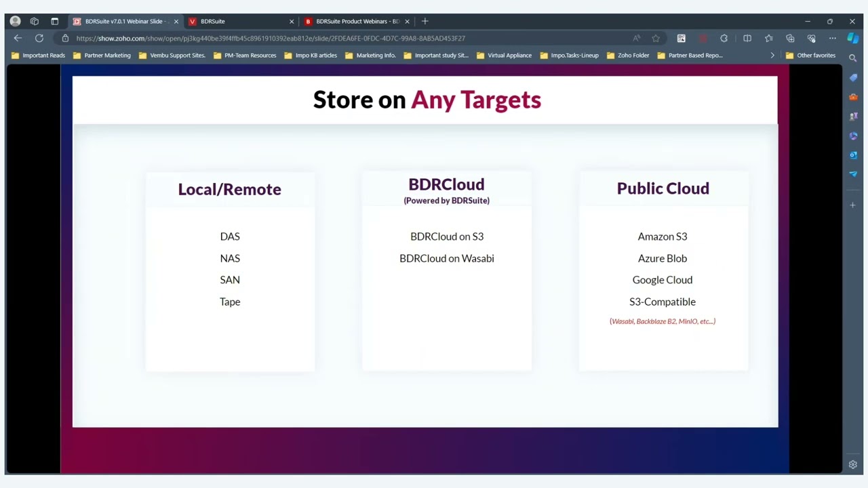Click the Public Cloud card heading
The height and width of the screenshot is (488, 868).
(x=663, y=188)
